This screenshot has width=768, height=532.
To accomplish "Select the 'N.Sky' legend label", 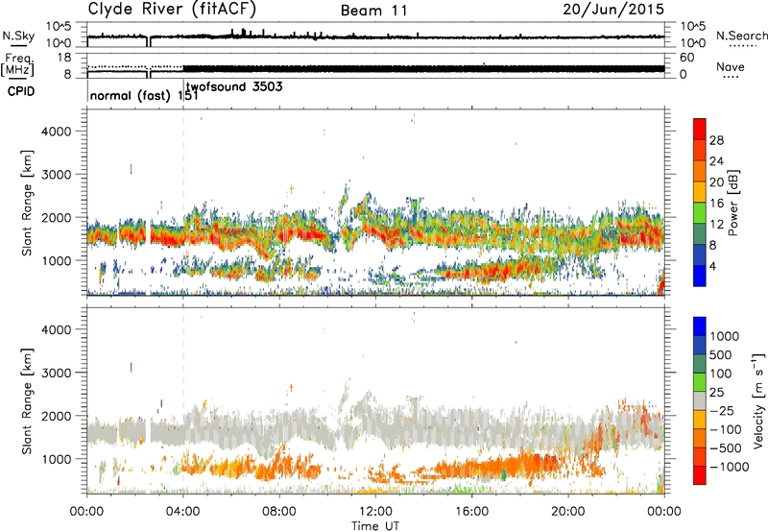I will coord(18,36).
